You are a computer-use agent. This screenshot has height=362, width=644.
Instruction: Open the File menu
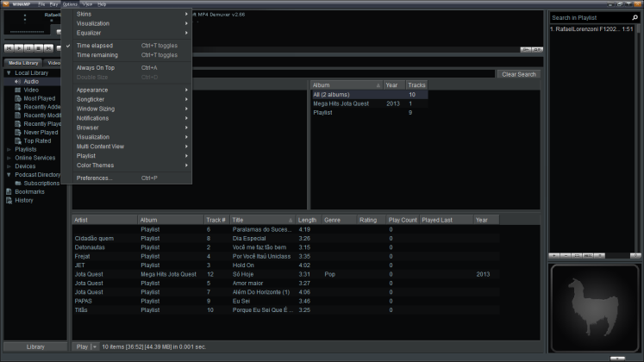[41, 4]
